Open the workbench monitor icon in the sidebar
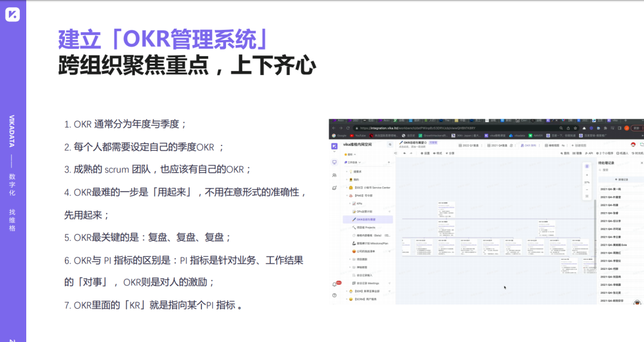The image size is (644, 342). click(335, 162)
